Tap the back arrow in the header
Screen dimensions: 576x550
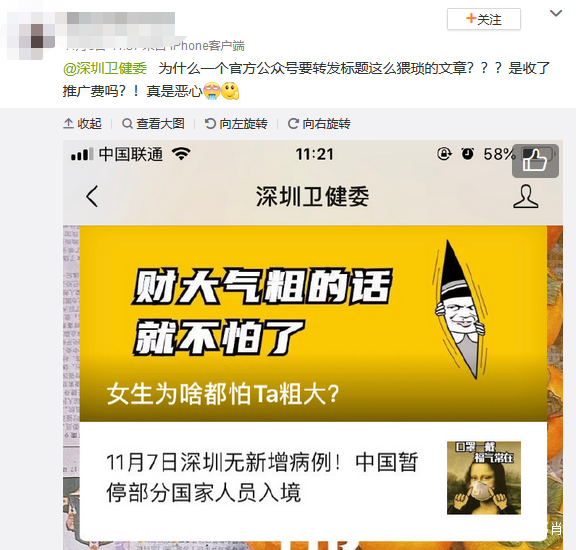(92, 196)
